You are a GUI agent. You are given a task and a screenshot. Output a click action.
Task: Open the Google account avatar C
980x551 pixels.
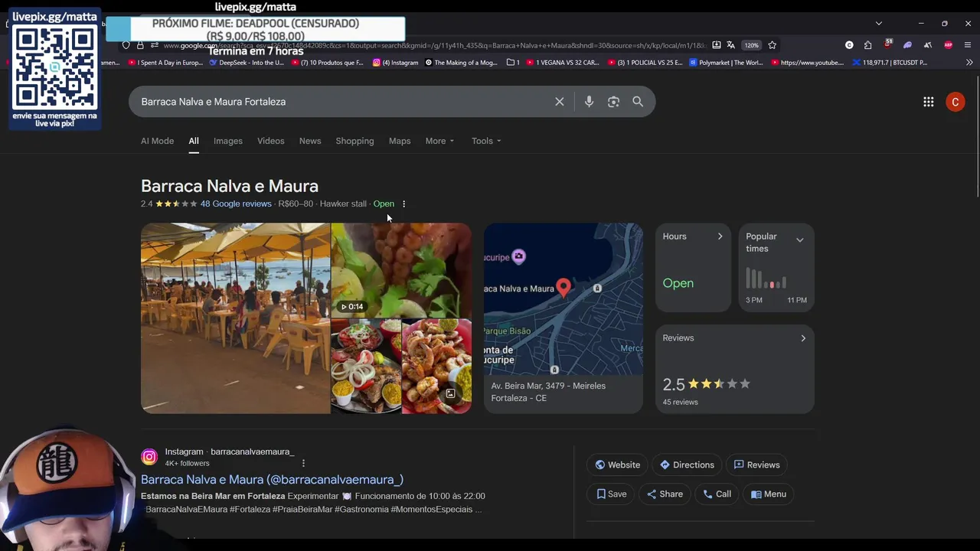coord(955,102)
